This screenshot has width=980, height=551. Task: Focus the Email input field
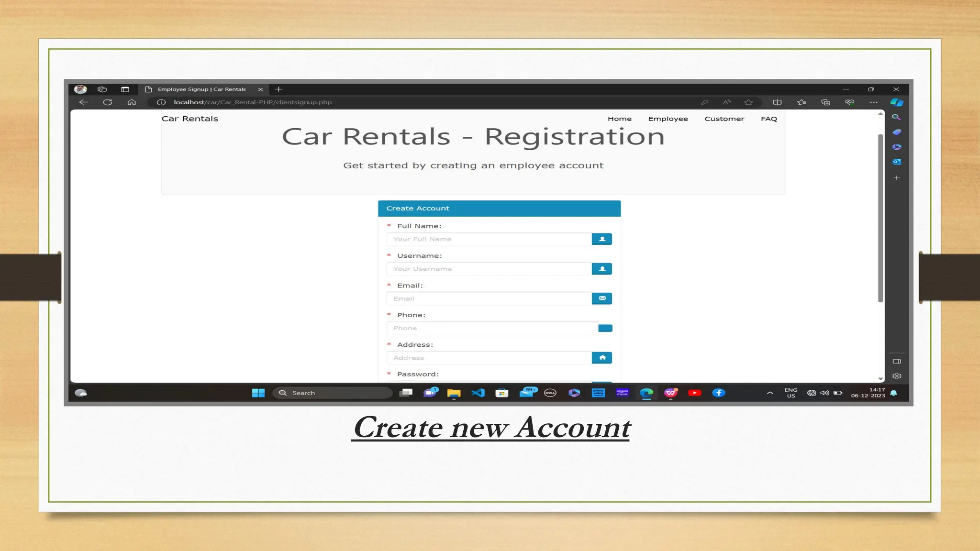point(489,298)
